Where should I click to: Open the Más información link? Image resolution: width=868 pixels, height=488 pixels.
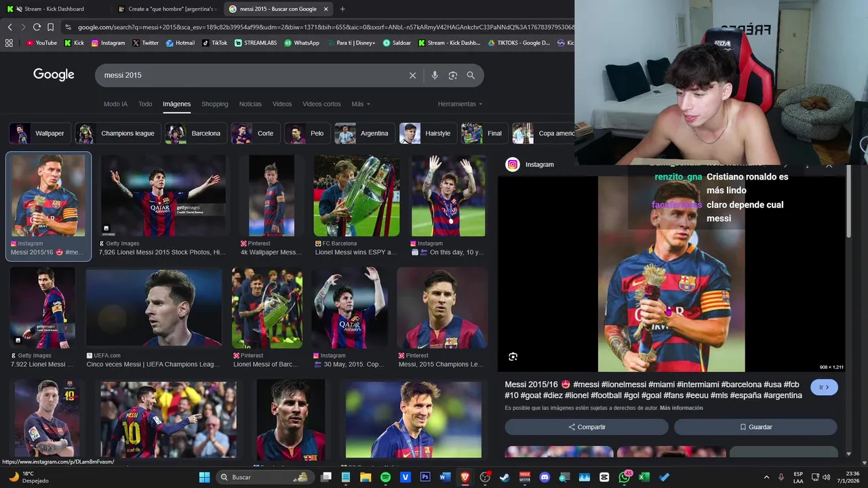pyautogui.click(x=682, y=408)
